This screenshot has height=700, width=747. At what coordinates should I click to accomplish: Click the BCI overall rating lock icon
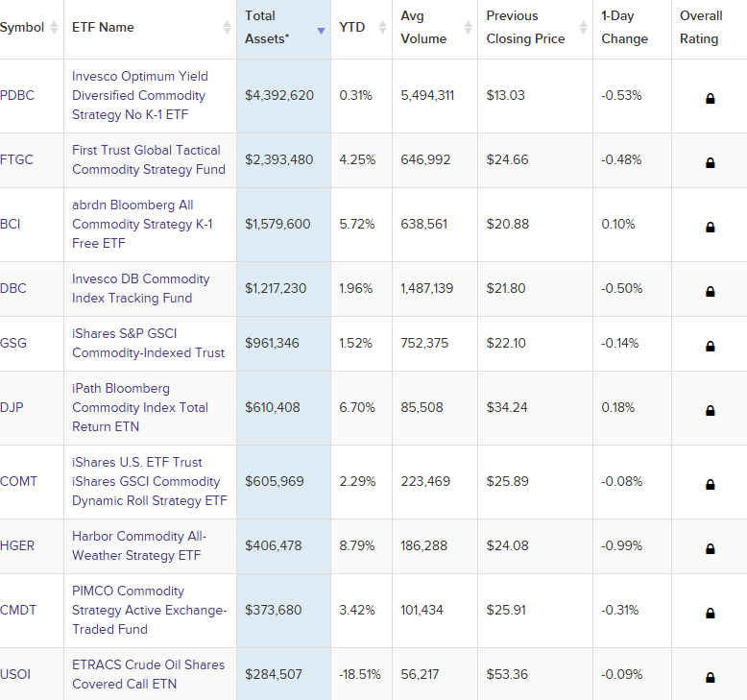coord(711,227)
